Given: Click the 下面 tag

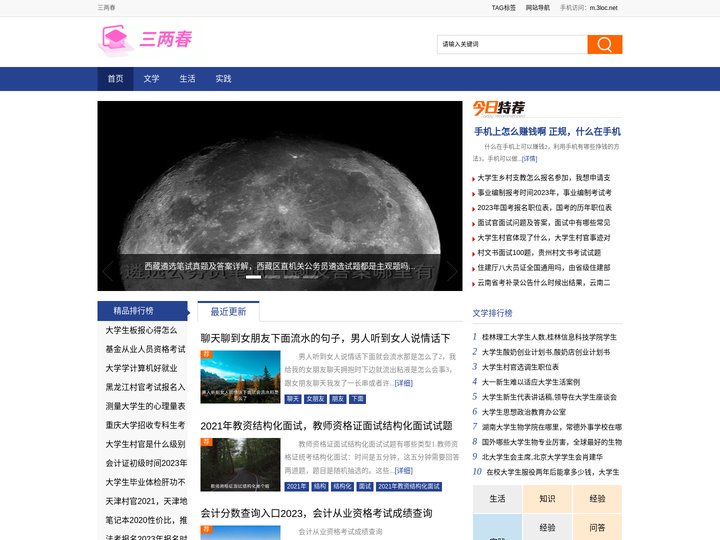Looking at the screenshot, I should (358, 399).
